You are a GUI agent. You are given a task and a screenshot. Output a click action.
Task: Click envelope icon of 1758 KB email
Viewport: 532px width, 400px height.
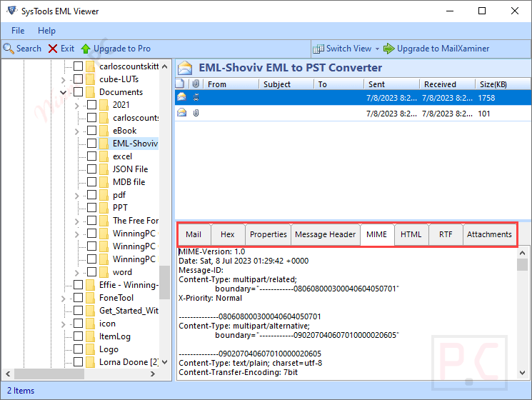(x=182, y=97)
